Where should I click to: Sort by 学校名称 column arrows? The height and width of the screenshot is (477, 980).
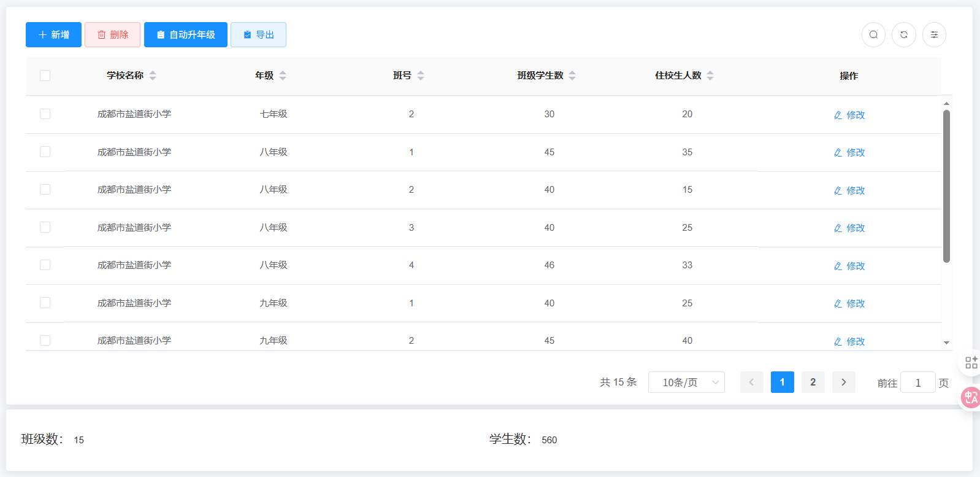coord(153,76)
